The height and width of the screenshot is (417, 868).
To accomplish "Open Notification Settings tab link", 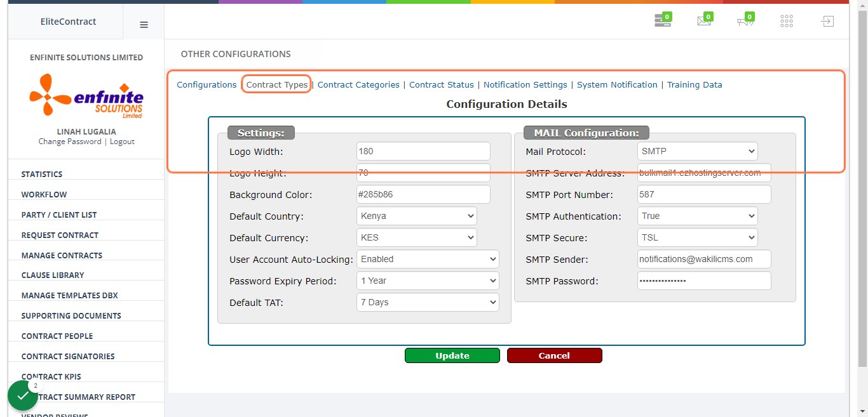I will click(x=526, y=84).
